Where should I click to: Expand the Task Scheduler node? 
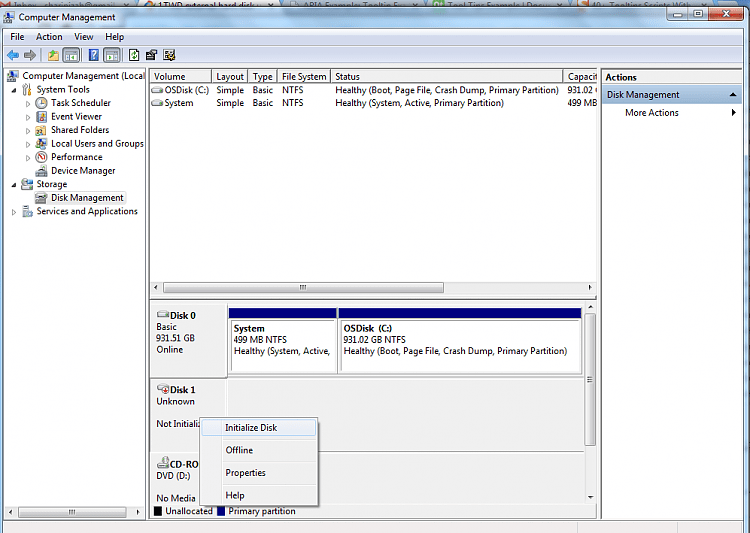tap(28, 103)
